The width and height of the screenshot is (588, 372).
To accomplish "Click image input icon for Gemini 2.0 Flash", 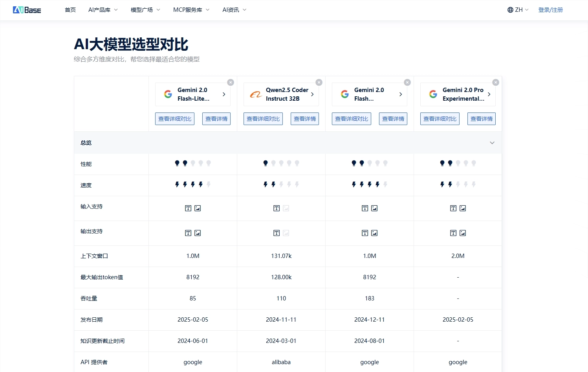I will pos(374,208).
